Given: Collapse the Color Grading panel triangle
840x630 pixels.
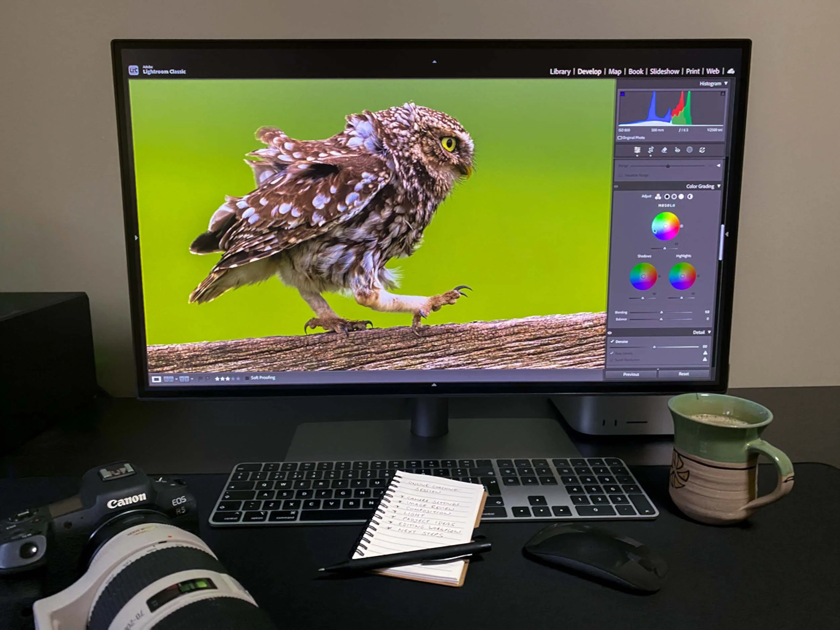Looking at the screenshot, I should 719,186.
